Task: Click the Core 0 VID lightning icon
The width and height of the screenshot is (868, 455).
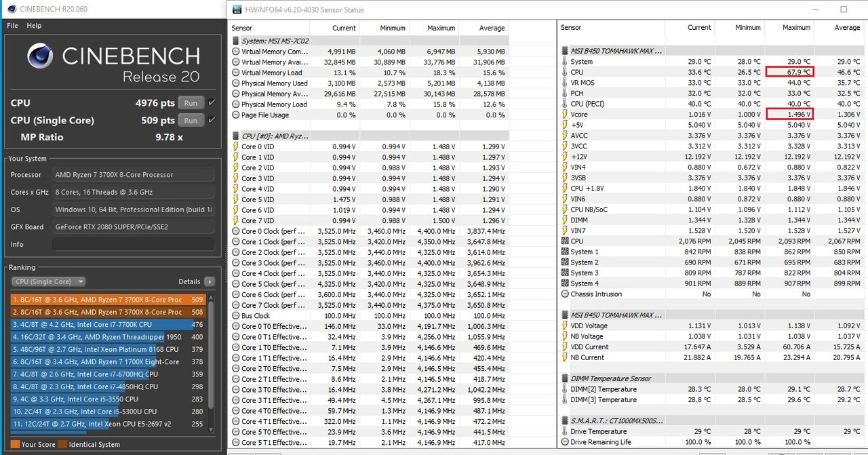Action: point(235,146)
